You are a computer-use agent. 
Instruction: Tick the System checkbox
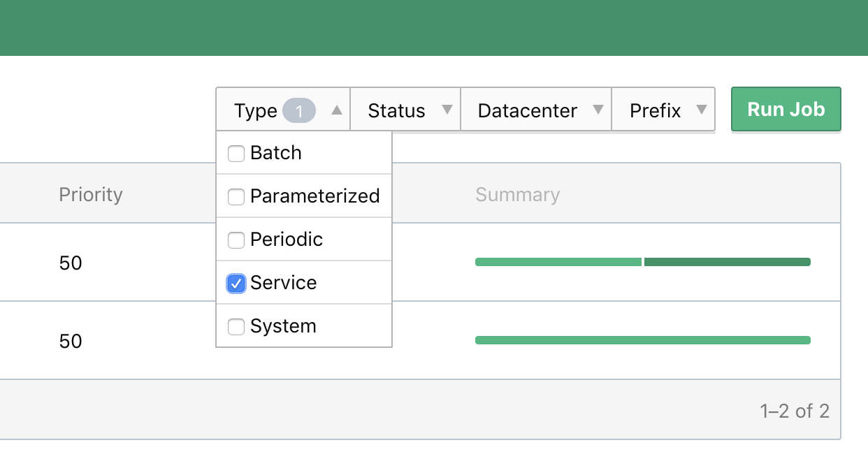point(236,326)
